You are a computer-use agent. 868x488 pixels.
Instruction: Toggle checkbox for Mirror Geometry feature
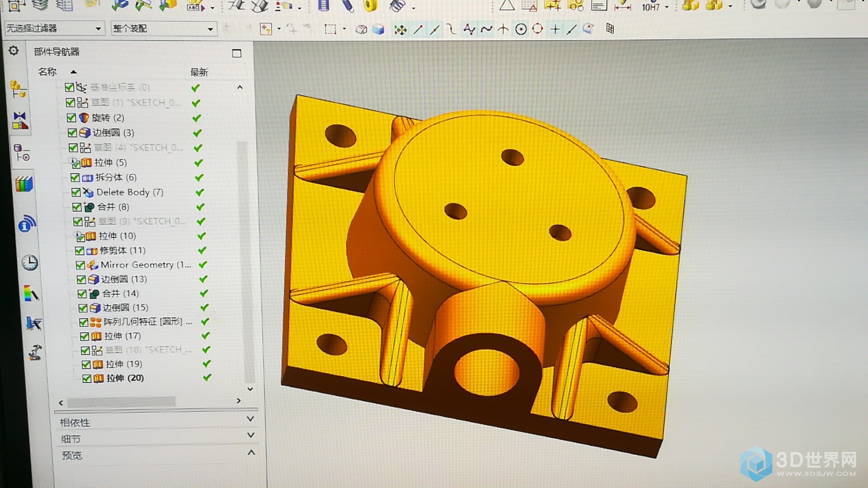click(x=80, y=265)
